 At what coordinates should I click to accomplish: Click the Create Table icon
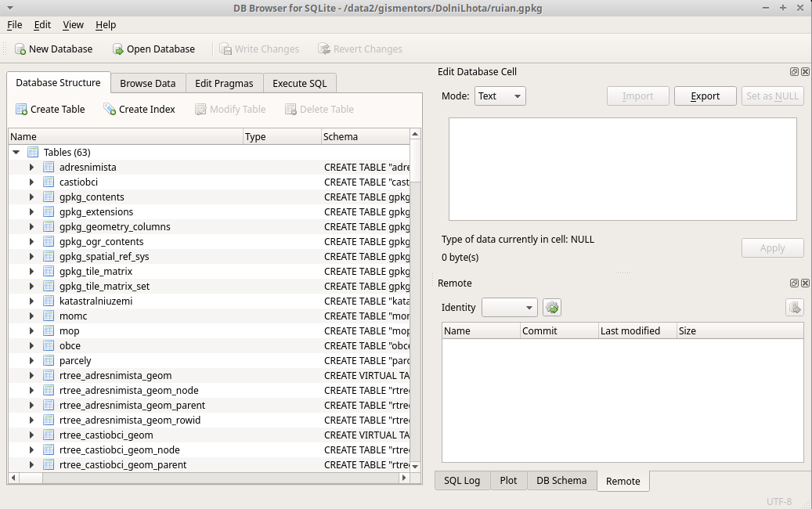(21, 110)
